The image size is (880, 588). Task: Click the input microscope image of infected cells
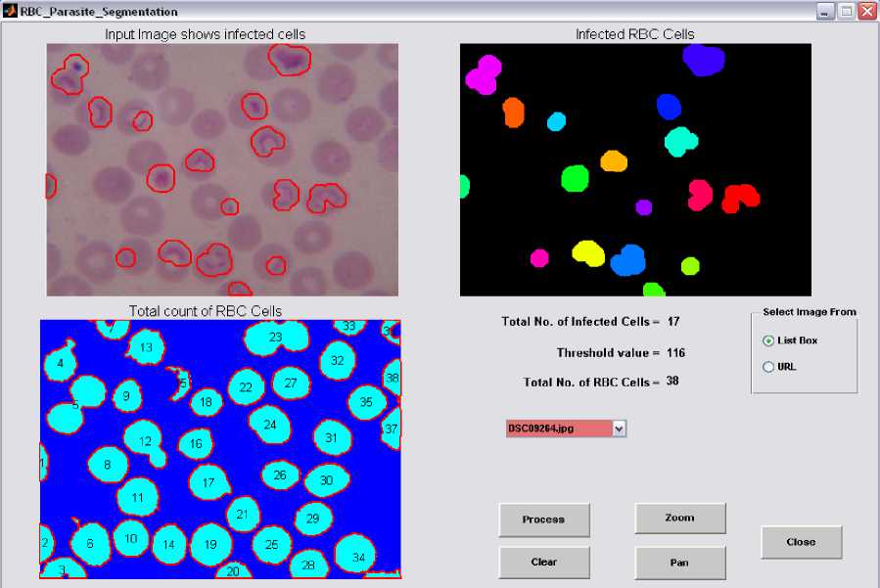pyautogui.click(x=222, y=168)
